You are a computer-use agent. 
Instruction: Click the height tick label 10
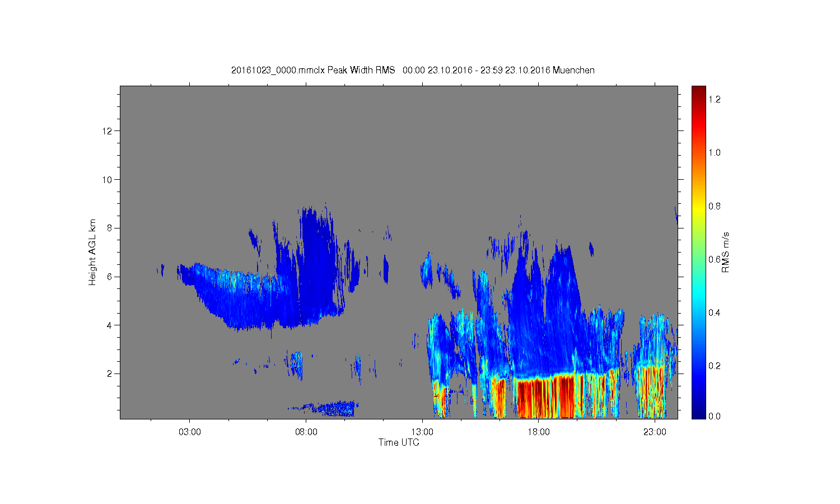click(108, 180)
